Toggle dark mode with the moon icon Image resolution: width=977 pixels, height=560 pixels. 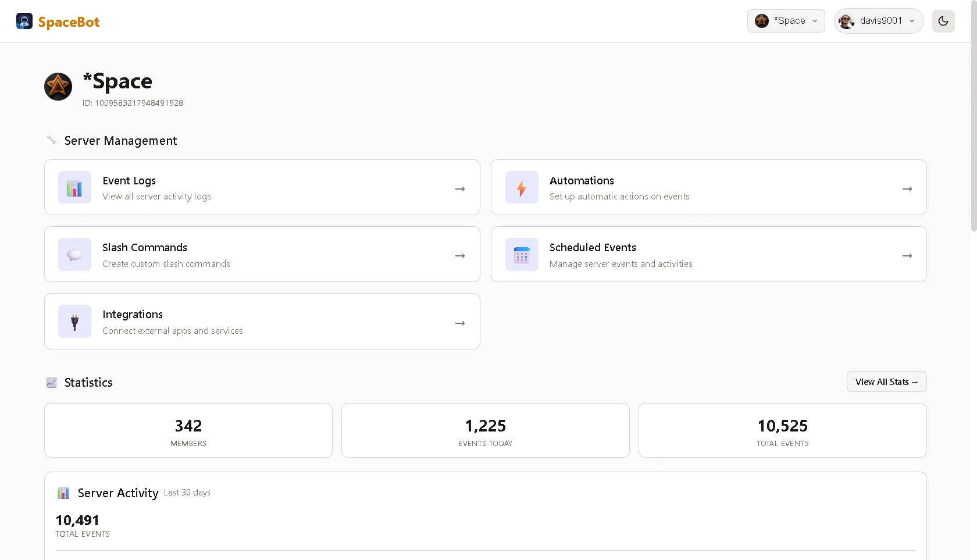pyautogui.click(x=943, y=21)
